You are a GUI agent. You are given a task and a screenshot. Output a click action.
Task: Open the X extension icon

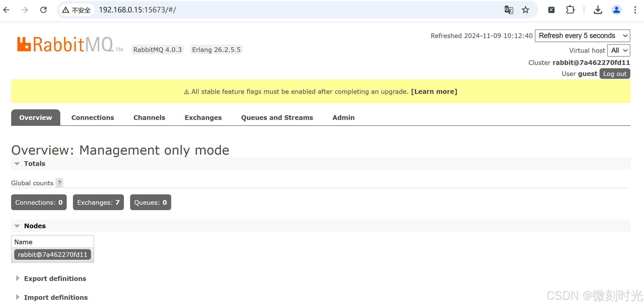click(x=551, y=10)
